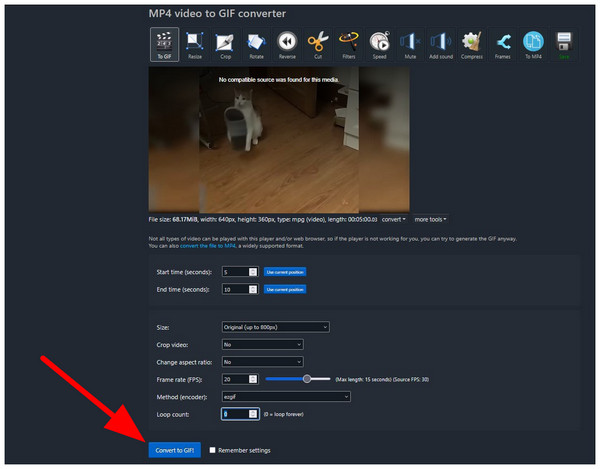Open the Speed tool
Image resolution: width=600 pixels, height=469 pixels.
(x=380, y=44)
